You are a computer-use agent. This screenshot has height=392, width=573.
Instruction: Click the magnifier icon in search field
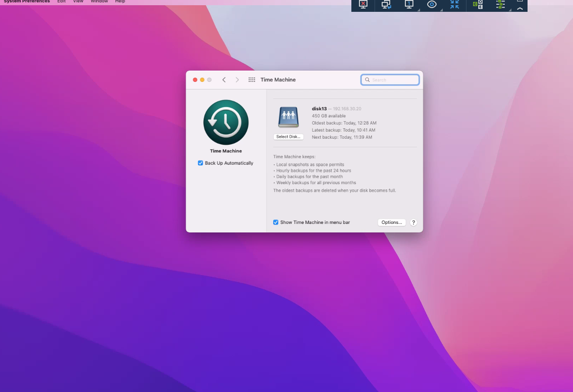(367, 80)
